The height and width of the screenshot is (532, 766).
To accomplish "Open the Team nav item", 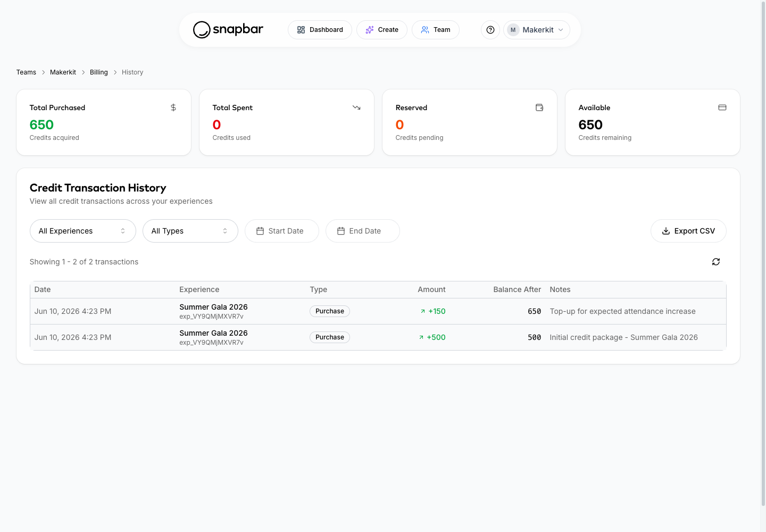I will [x=436, y=30].
